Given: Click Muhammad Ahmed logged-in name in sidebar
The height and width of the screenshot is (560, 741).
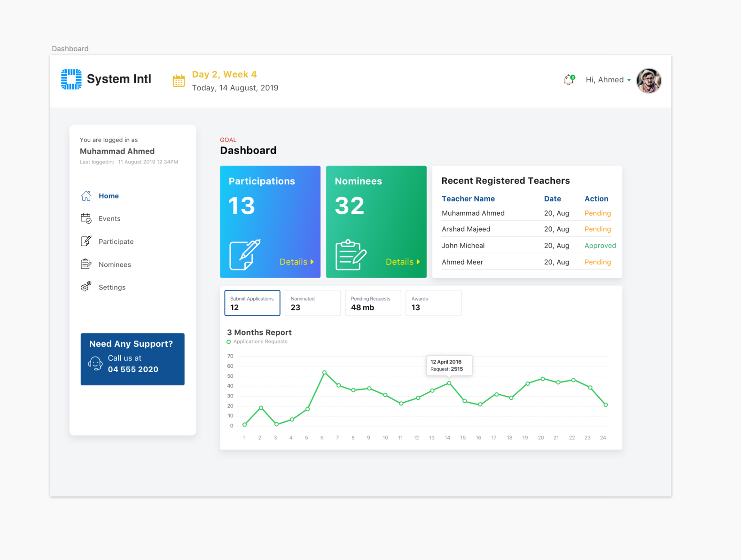Looking at the screenshot, I should click(x=117, y=151).
